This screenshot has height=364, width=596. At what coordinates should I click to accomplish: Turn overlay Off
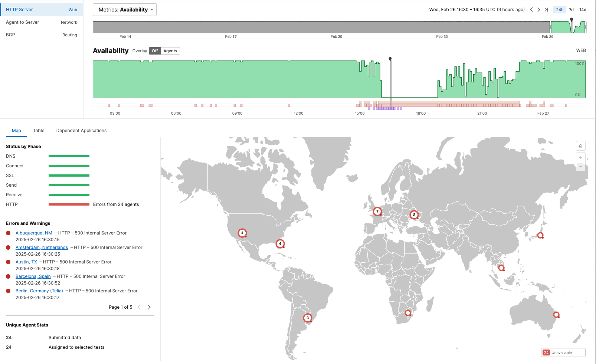(x=155, y=51)
